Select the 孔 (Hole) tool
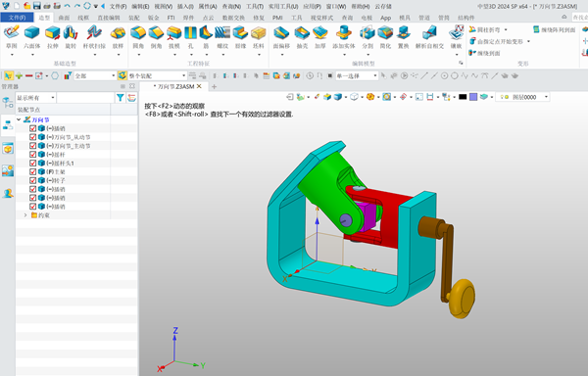 (190, 37)
